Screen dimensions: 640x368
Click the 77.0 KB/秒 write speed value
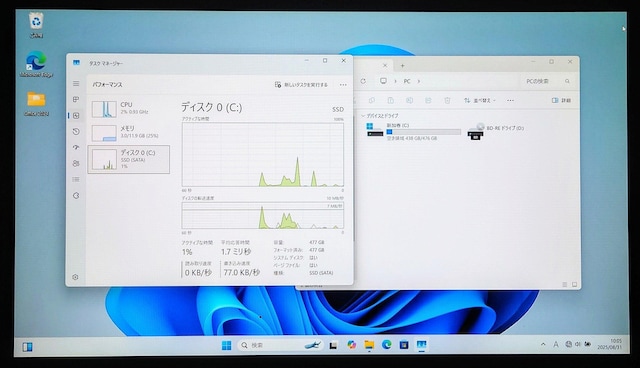click(x=242, y=272)
